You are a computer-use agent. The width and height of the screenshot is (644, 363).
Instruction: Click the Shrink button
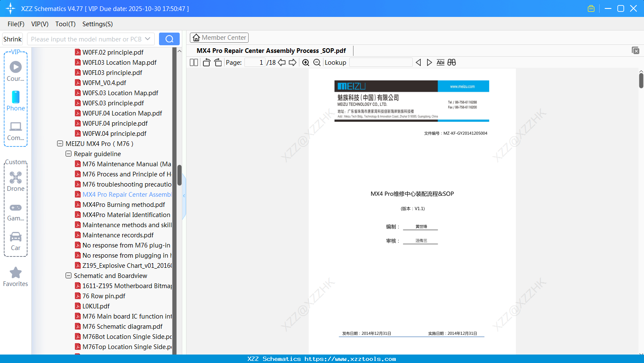[x=12, y=39]
